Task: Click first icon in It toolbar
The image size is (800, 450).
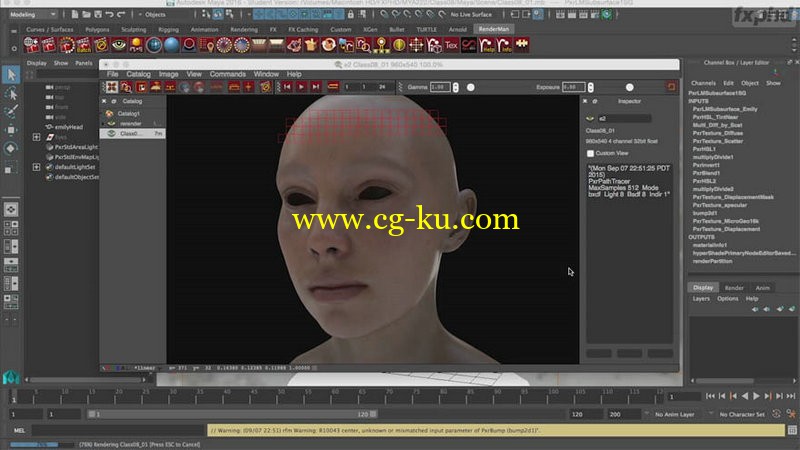Action: pyautogui.click(x=112, y=87)
